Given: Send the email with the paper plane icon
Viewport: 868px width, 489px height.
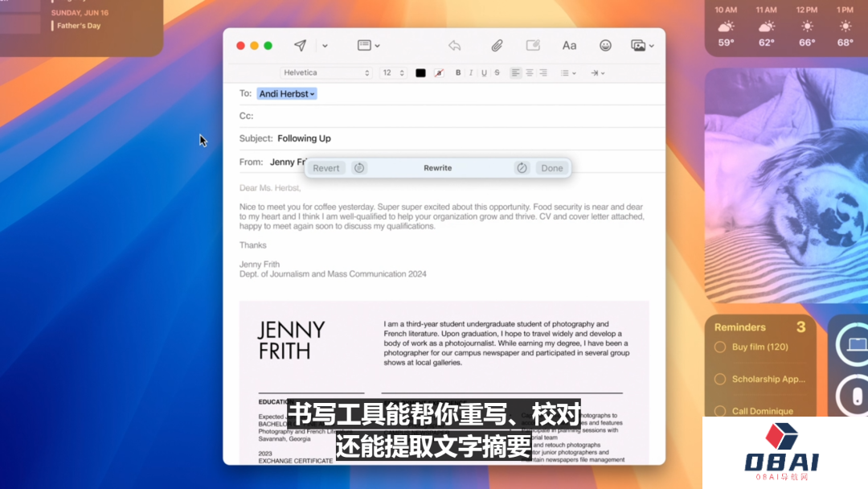Looking at the screenshot, I should coord(300,46).
